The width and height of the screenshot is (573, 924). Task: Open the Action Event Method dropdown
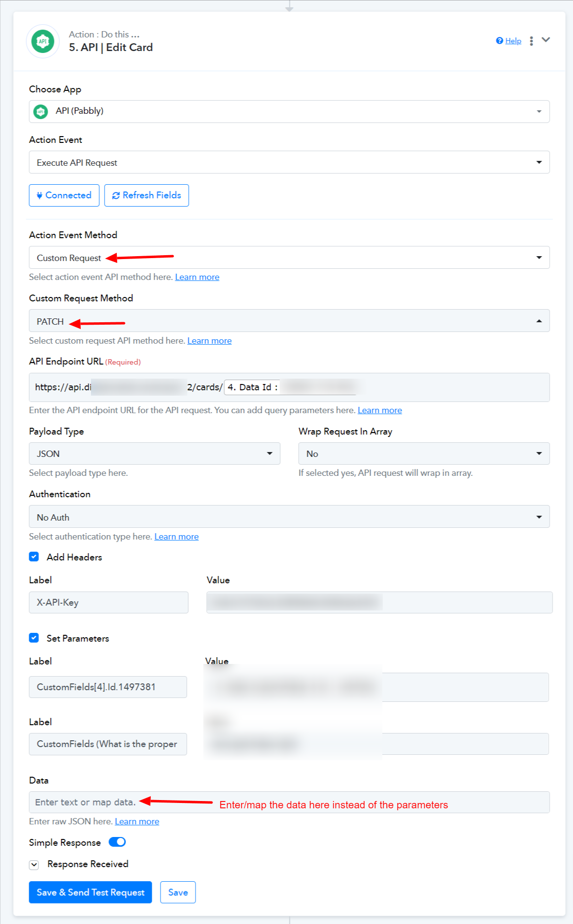[289, 258]
